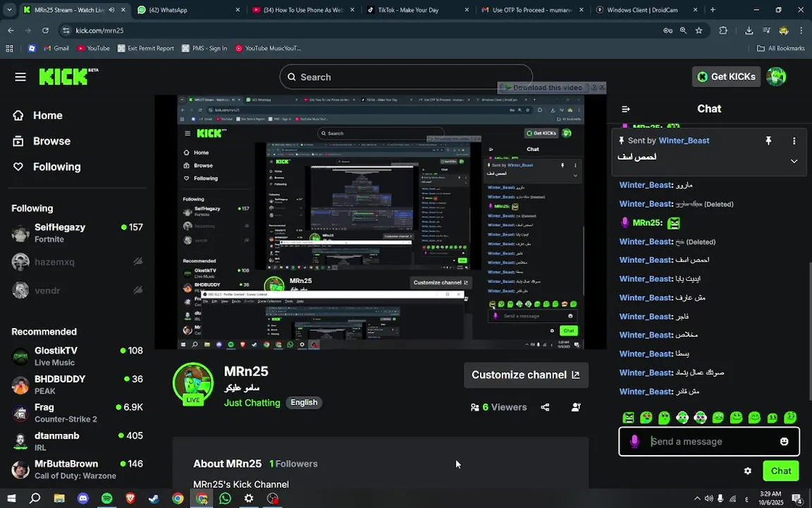Click the English language tag
812x508 pixels.
pos(304,402)
